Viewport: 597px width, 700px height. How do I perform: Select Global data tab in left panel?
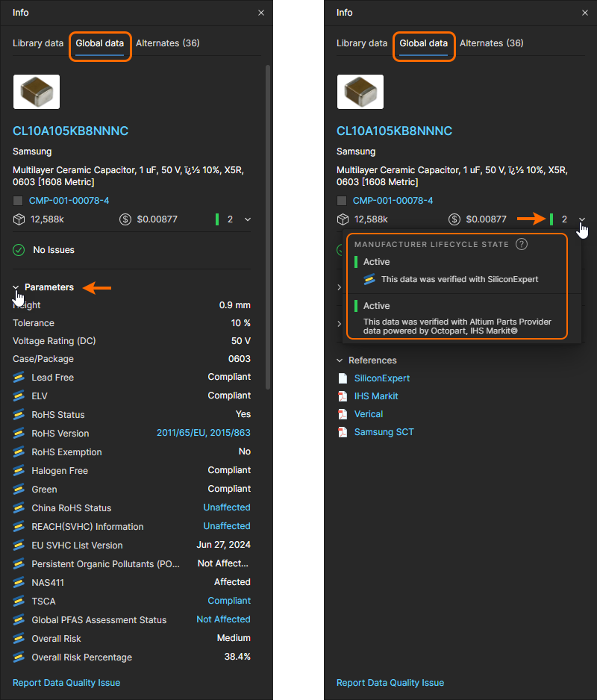(99, 43)
